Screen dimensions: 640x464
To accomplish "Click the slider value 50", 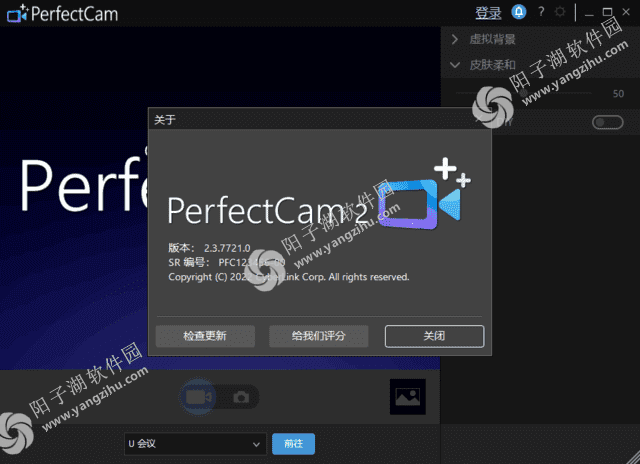I will (618, 94).
